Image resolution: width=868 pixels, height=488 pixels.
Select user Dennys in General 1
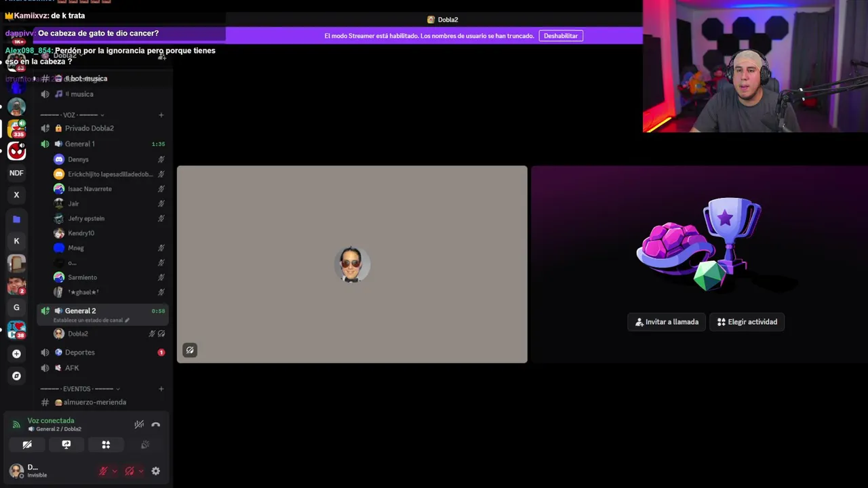point(108,160)
